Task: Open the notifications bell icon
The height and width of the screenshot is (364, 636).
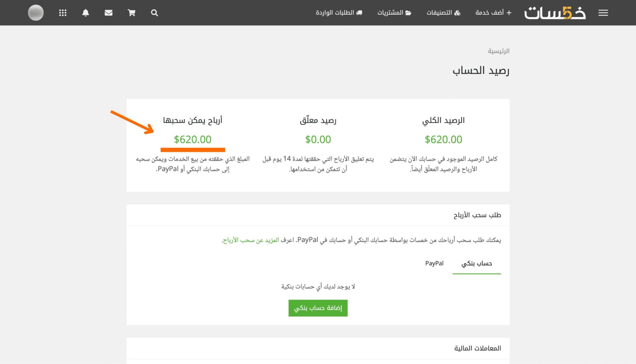Action: click(x=86, y=13)
